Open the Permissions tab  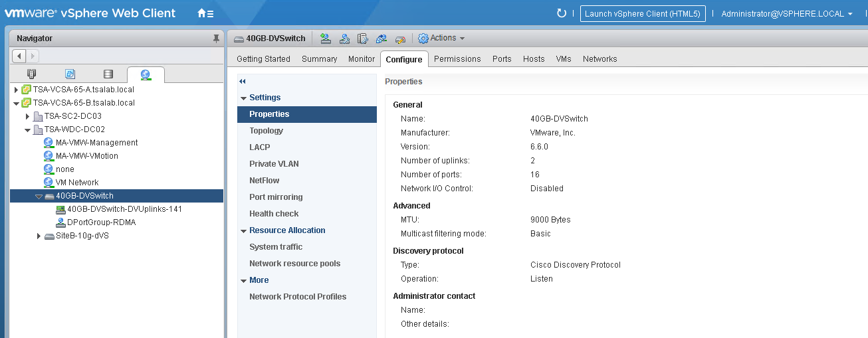click(457, 59)
